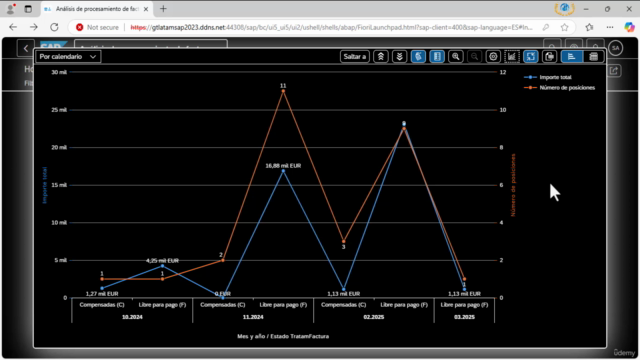
Task: Open a new browser tab
Action: coord(163,9)
